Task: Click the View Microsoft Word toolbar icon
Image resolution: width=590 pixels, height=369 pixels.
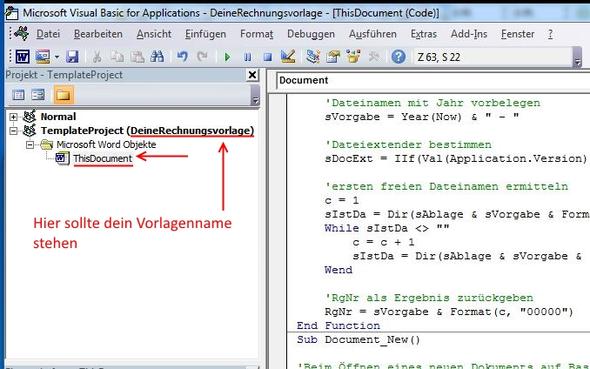Action: tap(22, 57)
